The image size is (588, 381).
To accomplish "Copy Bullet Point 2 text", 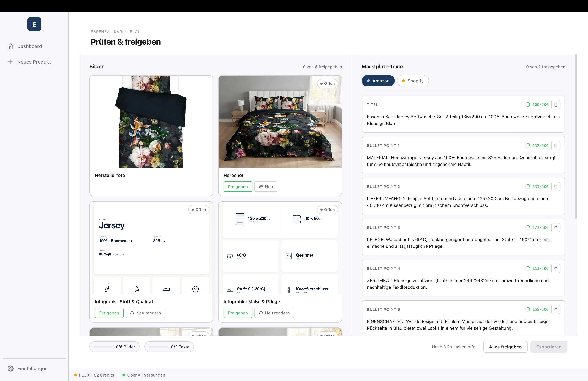I will 556,187.
